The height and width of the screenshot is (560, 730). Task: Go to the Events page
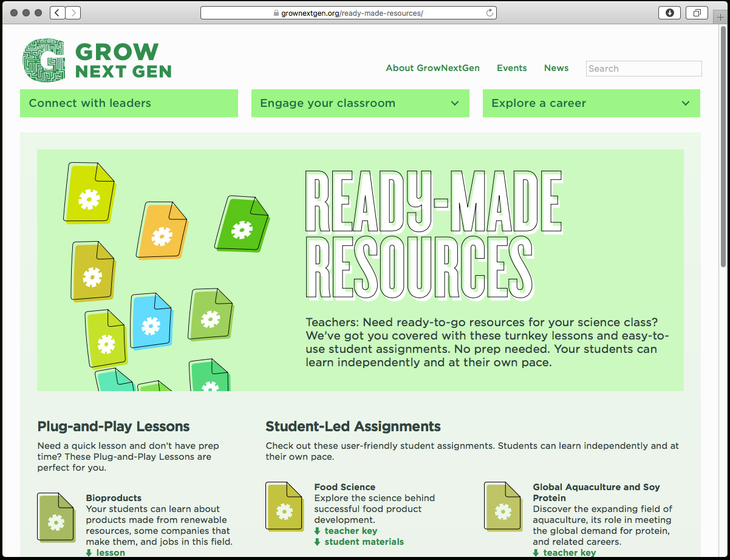tap(511, 68)
